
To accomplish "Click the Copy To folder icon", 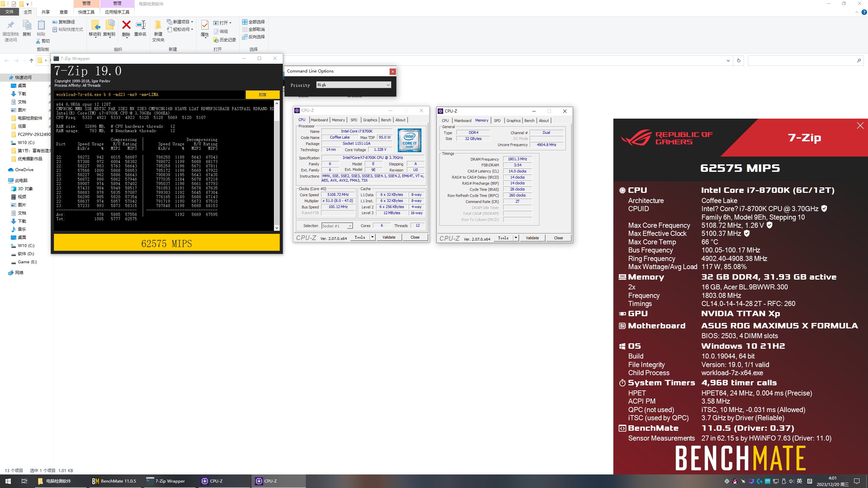I will coord(110,25).
